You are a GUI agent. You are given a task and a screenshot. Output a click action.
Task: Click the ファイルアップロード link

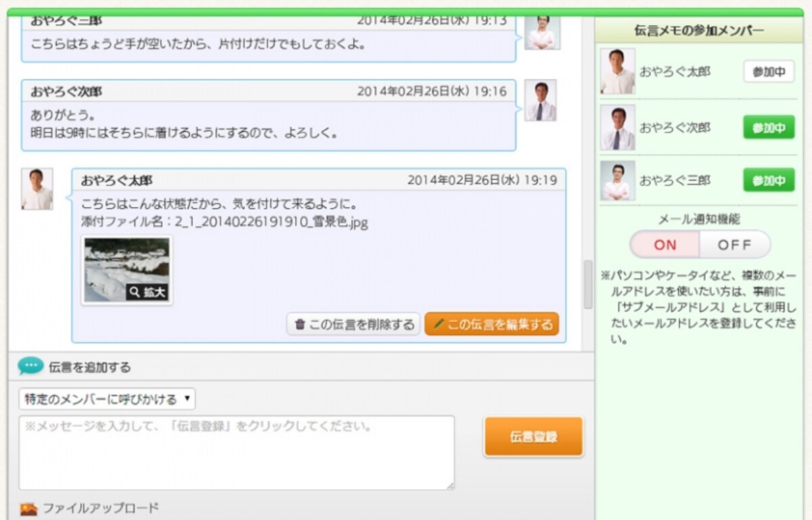[x=101, y=508]
